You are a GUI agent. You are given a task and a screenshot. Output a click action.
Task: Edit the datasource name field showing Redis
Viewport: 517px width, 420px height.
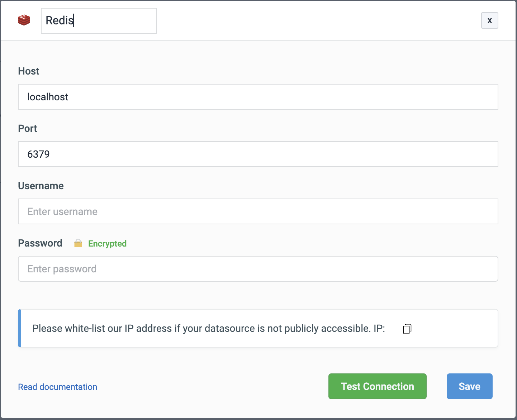[x=99, y=21]
